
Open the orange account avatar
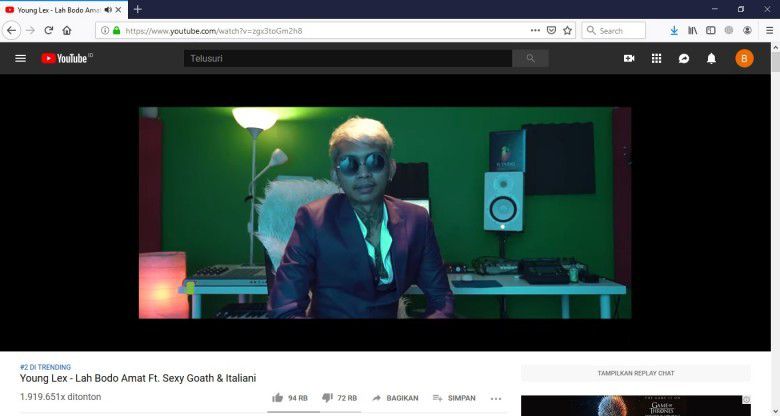click(744, 59)
